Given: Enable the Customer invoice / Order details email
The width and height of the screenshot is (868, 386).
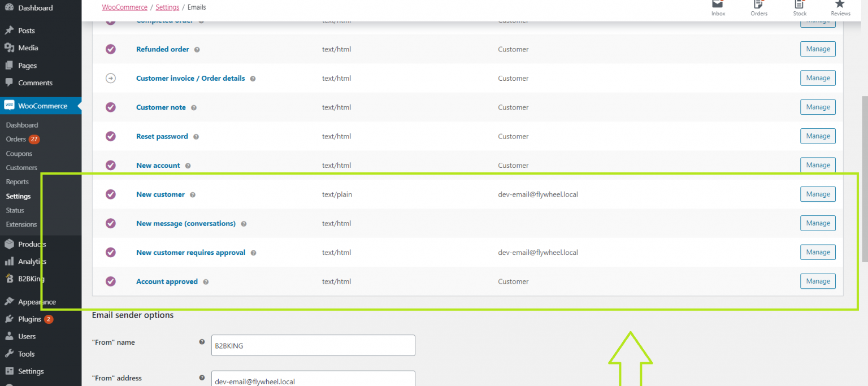Looking at the screenshot, I should click(x=110, y=78).
